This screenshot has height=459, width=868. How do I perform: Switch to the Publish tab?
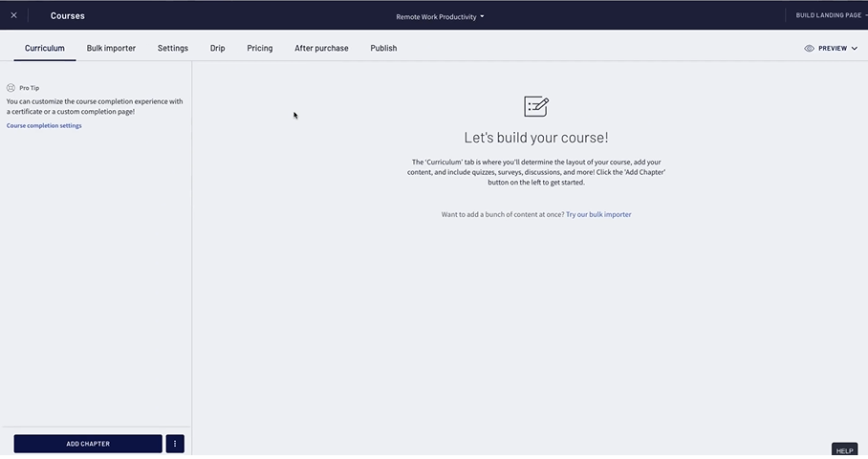point(383,48)
